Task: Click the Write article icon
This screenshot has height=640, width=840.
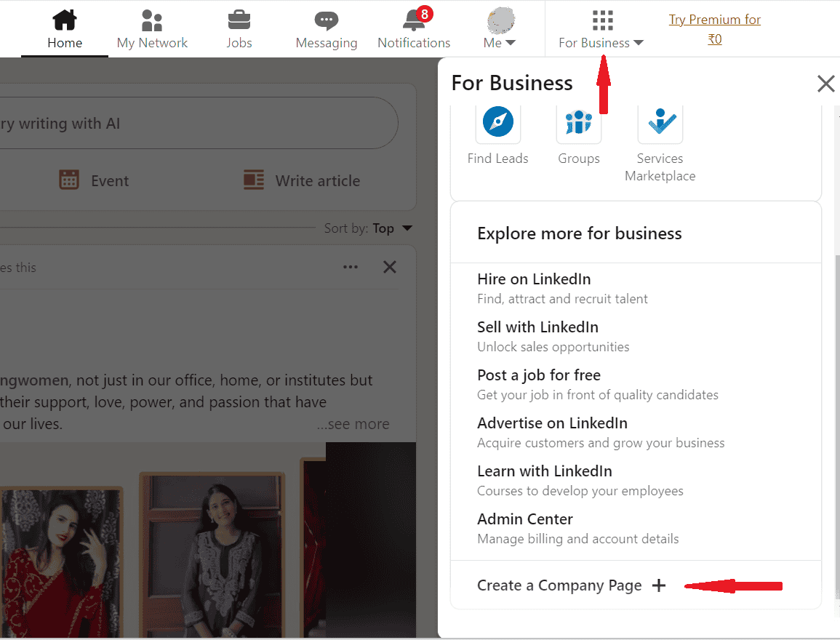Action: coord(254,180)
